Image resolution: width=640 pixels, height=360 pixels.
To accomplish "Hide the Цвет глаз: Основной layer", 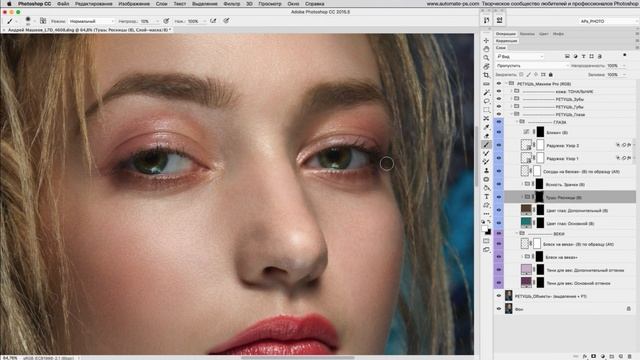I will click(499, 223).
